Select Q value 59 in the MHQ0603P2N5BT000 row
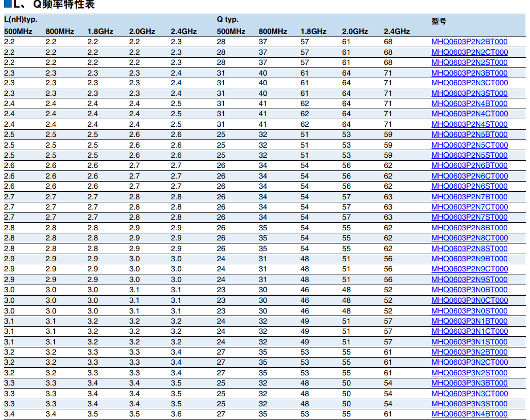This screenshot has height=420, width=530. [x=388, y=134]
